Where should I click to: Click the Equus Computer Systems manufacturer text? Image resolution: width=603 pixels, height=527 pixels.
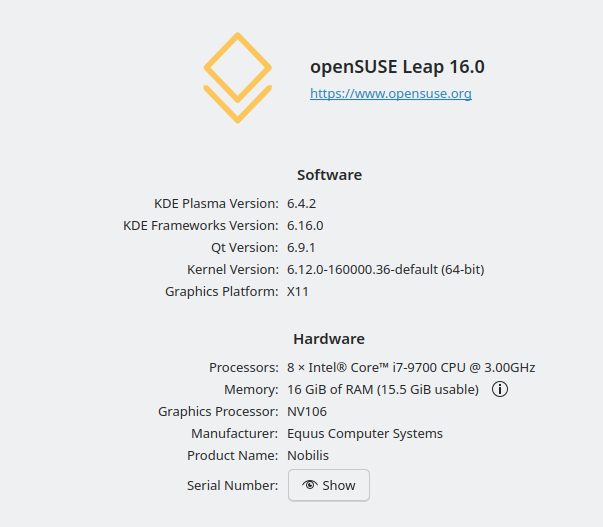[365, 434]
